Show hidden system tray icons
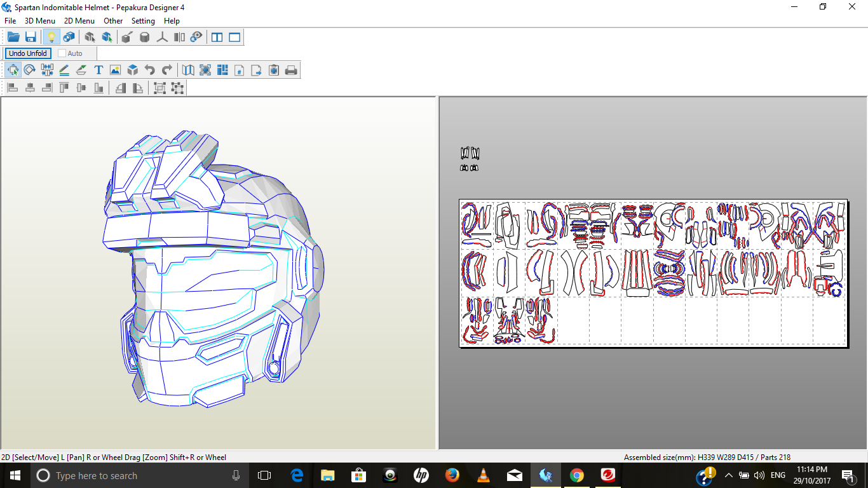Screen dimensions: 868x488 729,475
